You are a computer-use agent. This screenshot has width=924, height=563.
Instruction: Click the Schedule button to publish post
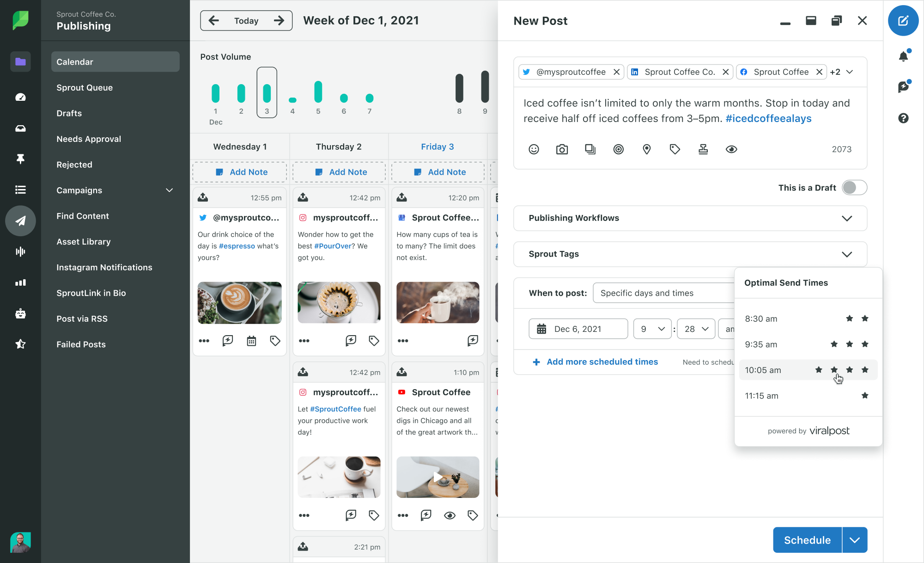pos(807,540)
